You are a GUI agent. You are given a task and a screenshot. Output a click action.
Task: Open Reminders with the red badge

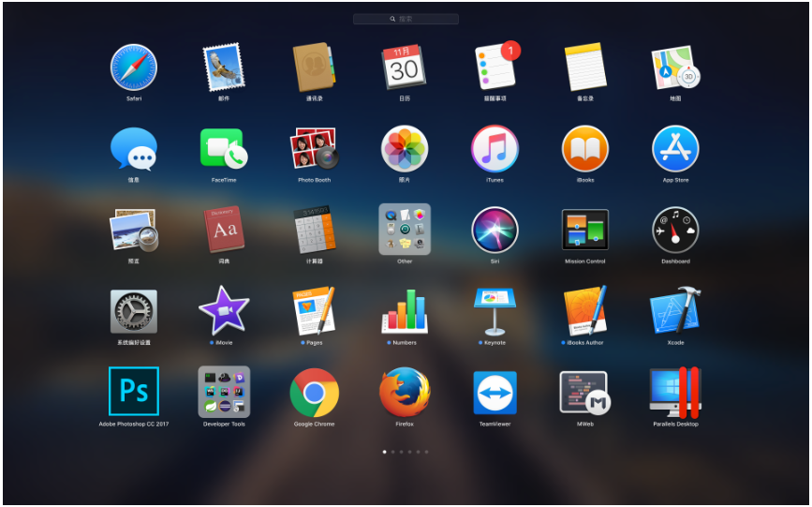[495, 66]
